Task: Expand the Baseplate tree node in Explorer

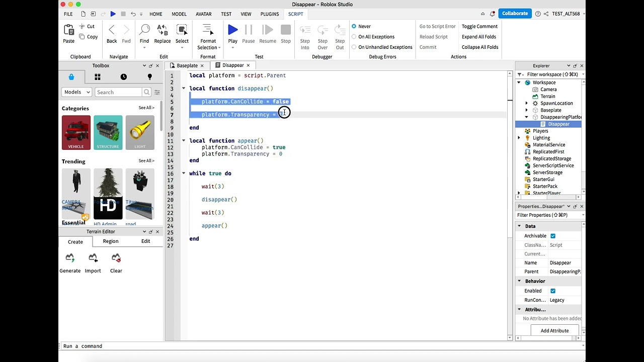Action: pos(527,110)
